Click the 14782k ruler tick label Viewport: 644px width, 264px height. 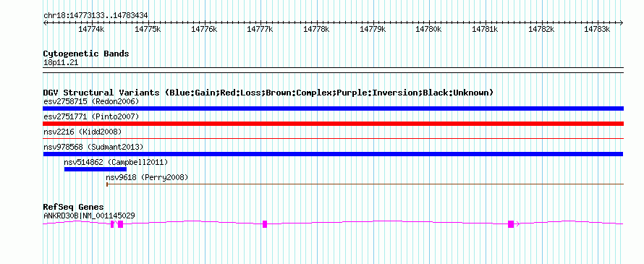[541, 29]
